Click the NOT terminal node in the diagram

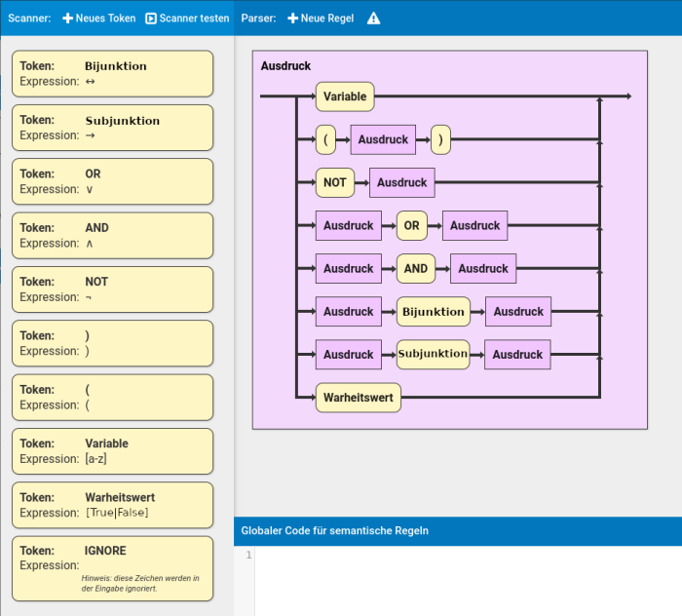pyautogui.click(x=335, y=182)
